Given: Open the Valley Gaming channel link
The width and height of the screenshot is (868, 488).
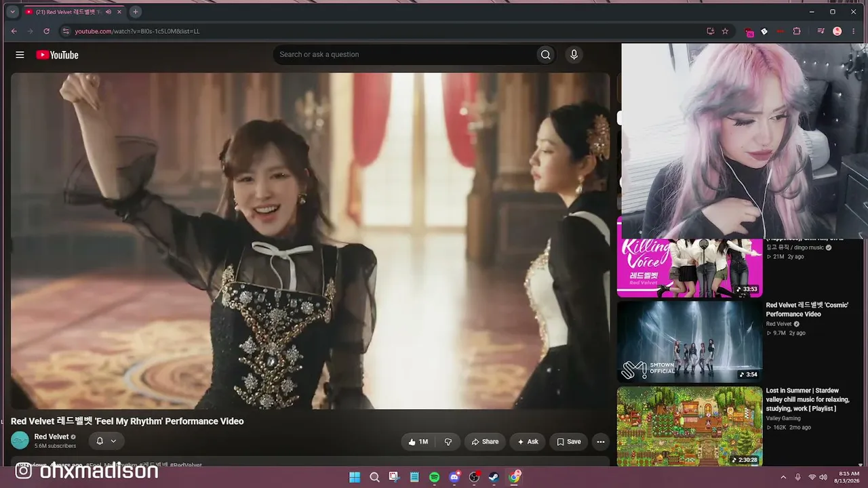Looking at the screenshot, I should click(x=783, y=418).
